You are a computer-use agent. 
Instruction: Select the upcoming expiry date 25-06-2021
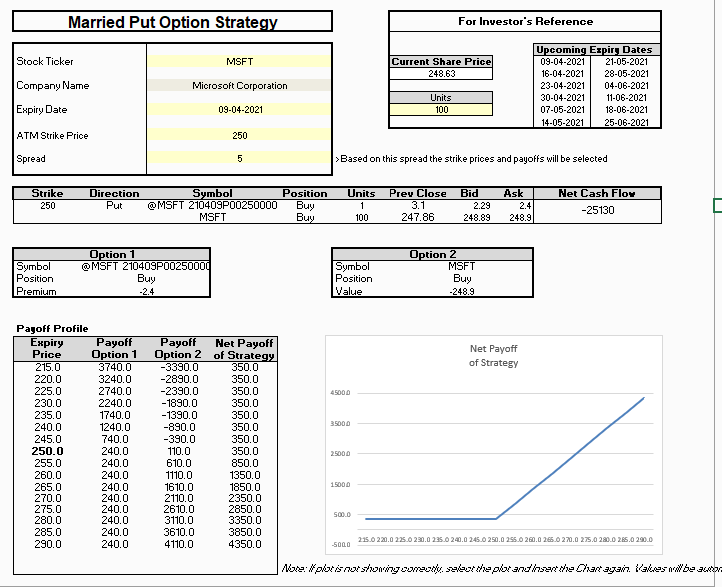(x=626, y=122)
